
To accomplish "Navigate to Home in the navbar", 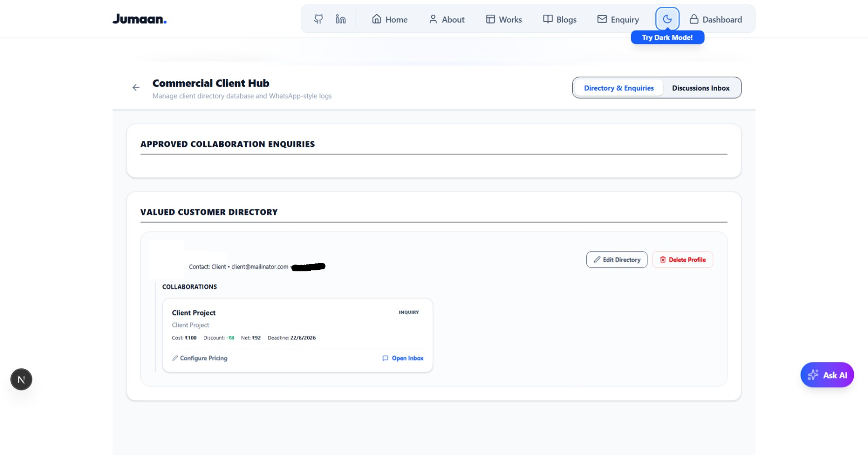I will [x=389, y=19].
